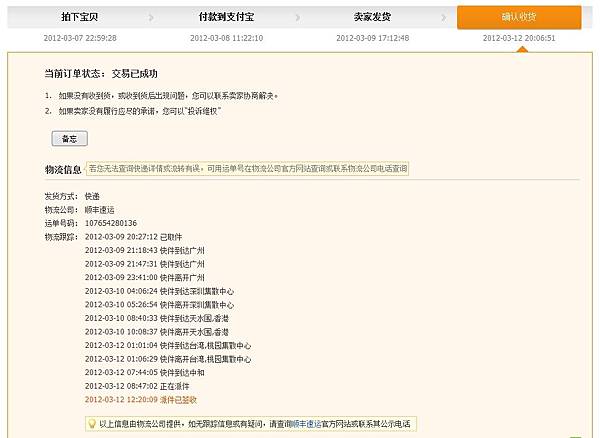Click the 物流信息 section heading
600x438 pixels.
point(63,169)
